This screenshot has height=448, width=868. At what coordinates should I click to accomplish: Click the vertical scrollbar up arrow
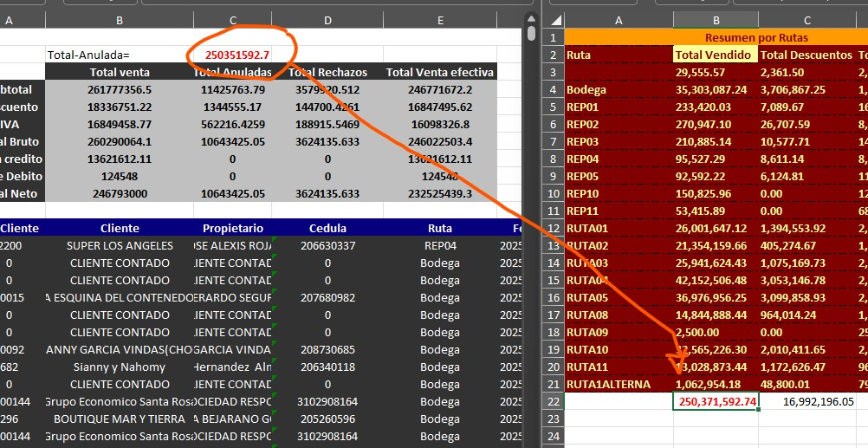tap(530, 20)
